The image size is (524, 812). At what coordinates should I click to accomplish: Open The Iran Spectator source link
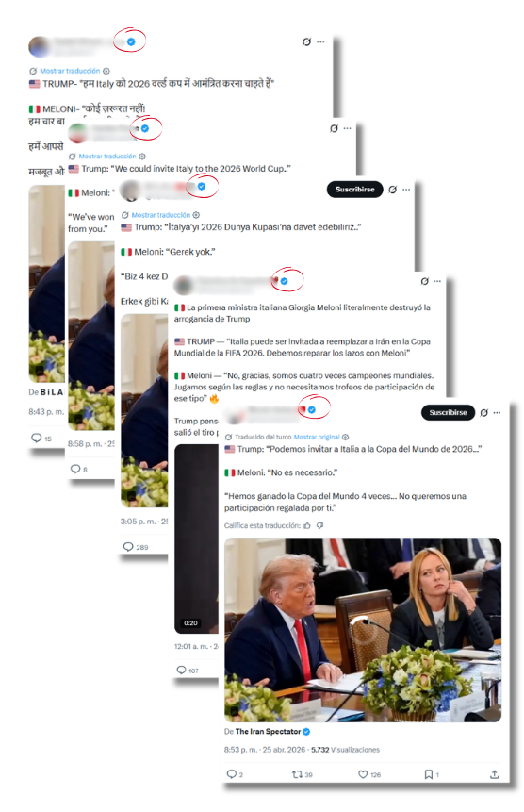268,732
